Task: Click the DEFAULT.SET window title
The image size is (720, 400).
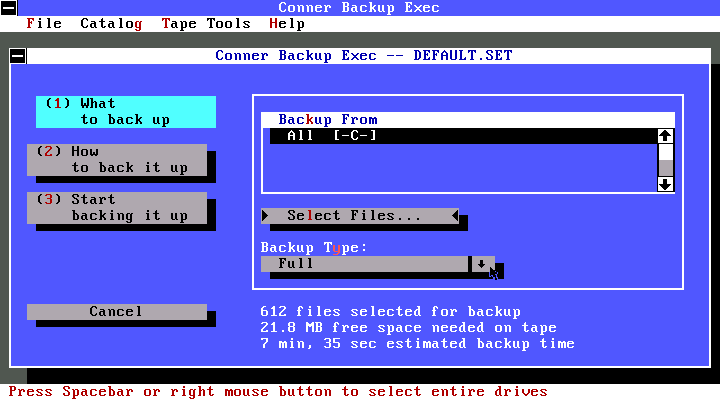Action: (364, 56)
